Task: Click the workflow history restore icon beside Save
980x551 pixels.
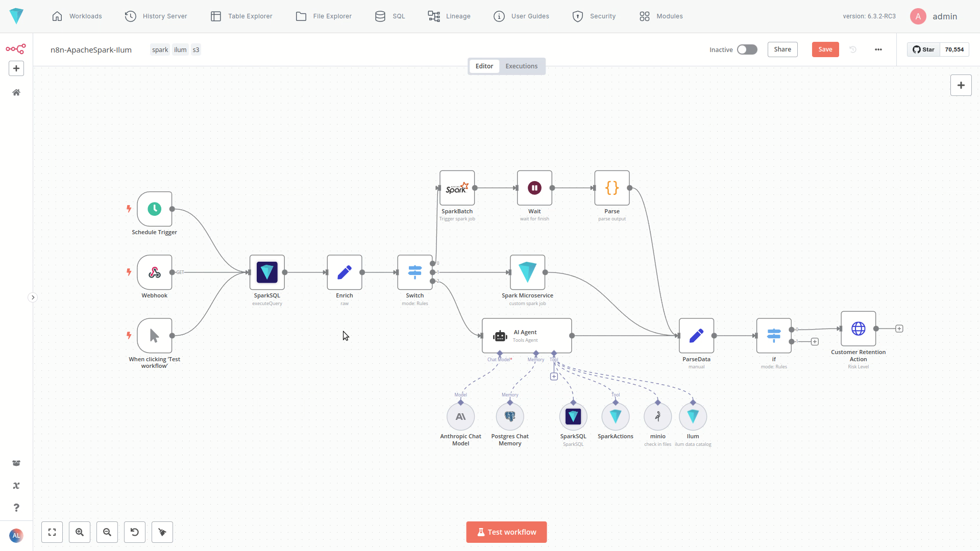Action: click(x=852, y=49)
